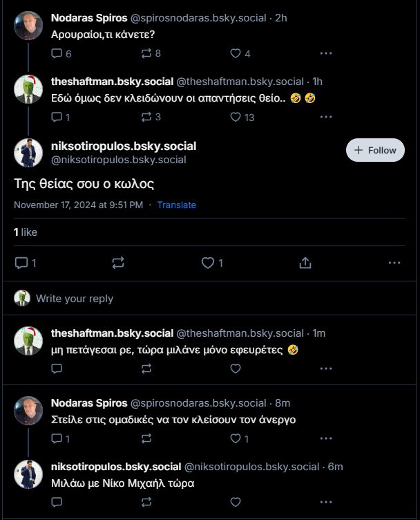This screenshot has height=520, width=420.
Task: Reply to theshaftman's 'μη πετάγεσαι' post
Action: click(x=57, y=369)
